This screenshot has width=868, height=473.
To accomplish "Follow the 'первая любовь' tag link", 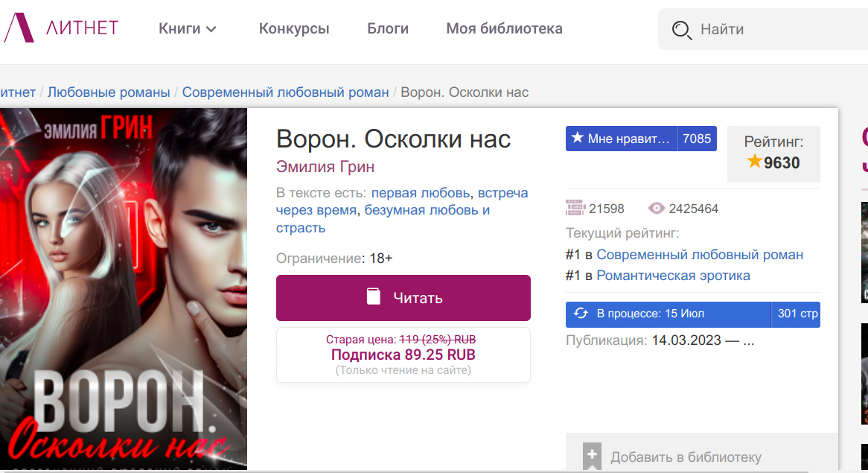I will [421, 193].
